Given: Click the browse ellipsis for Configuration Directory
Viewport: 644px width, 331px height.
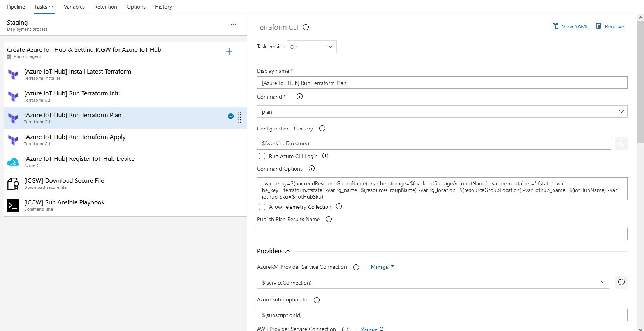Looking at the screenshot, I should (x=621, y=143).
